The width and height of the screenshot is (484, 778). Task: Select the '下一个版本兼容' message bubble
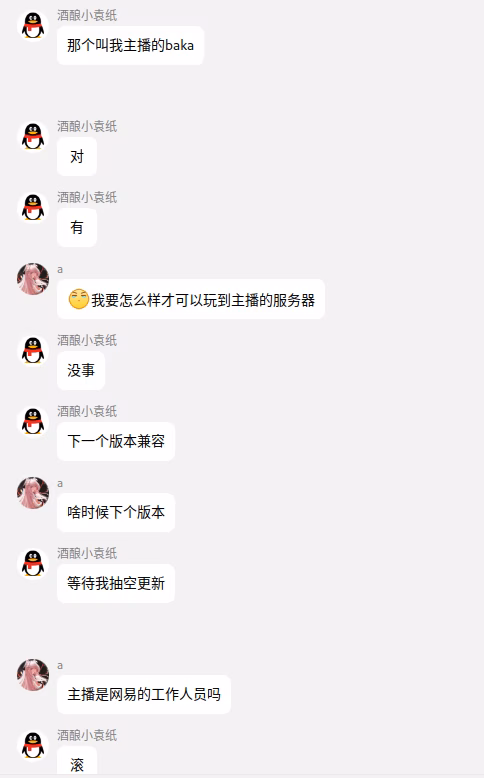coord(116,441)
